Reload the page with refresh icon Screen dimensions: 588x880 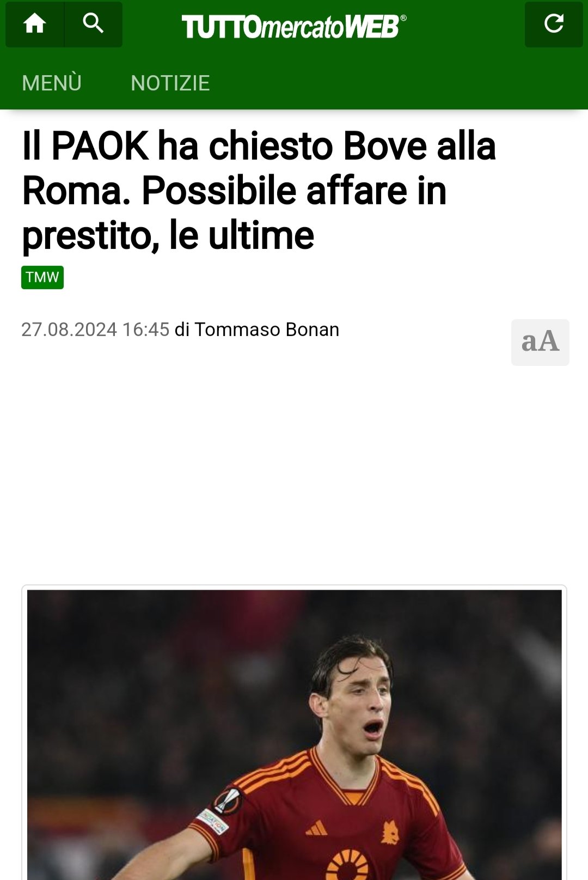[554, 24]
